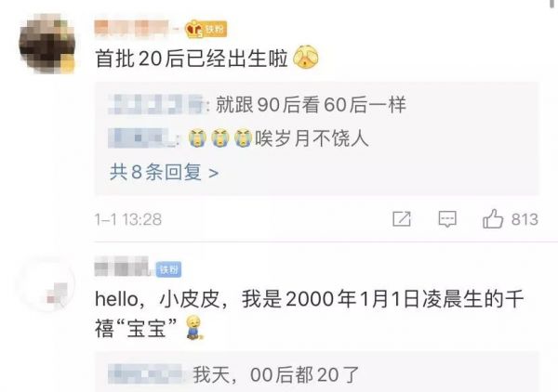
Task: Select the comment text 首批20后已经出生啦
Action: pos(192,58)
